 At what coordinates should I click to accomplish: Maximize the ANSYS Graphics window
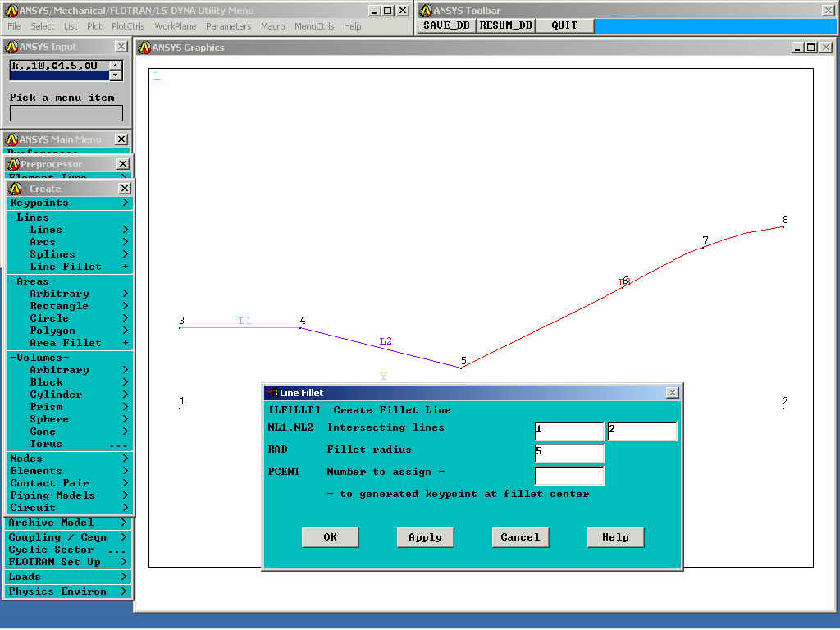pos(811,48)
